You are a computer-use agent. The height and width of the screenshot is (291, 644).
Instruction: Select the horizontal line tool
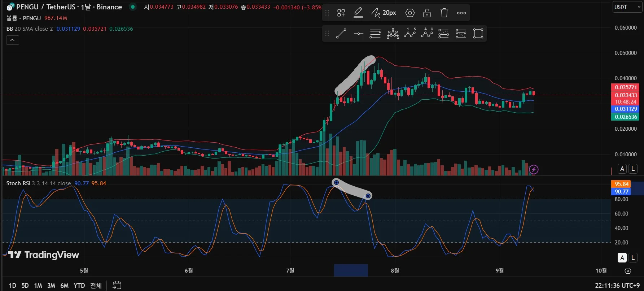[x=358, y=34]
